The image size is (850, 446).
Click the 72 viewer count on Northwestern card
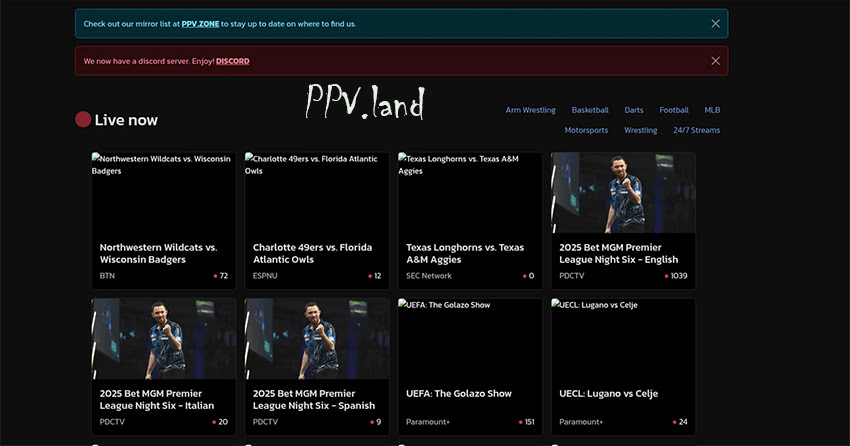point(223,276)
